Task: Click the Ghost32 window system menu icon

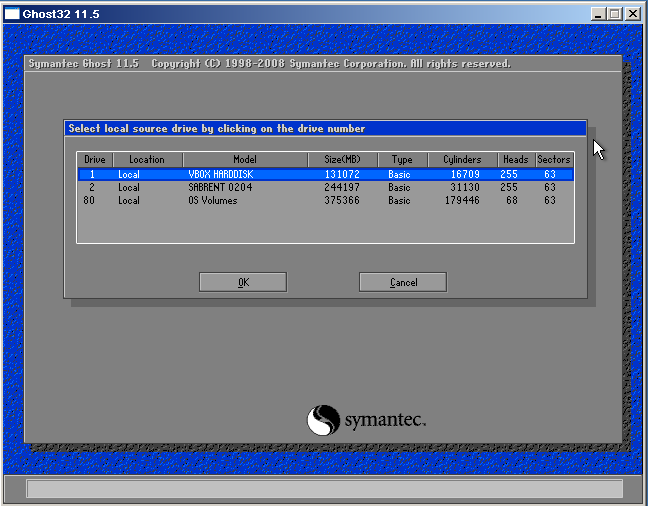Action: [x=12, y=14]
